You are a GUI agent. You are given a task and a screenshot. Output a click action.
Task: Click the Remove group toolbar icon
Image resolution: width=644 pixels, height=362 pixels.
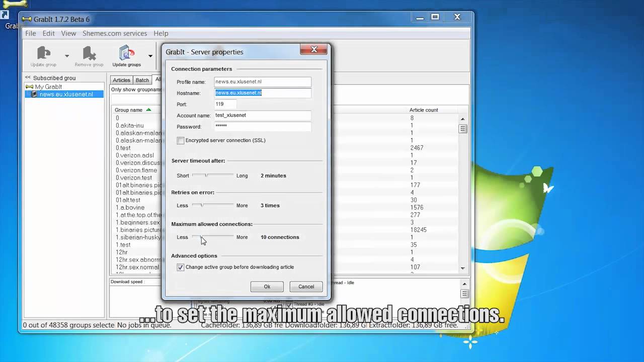[89, 56]
